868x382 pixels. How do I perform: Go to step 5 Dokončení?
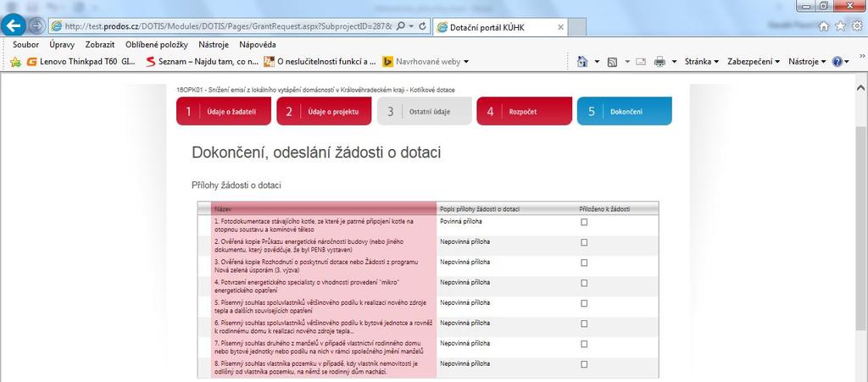pyautogui.click(x=625, y=111)
